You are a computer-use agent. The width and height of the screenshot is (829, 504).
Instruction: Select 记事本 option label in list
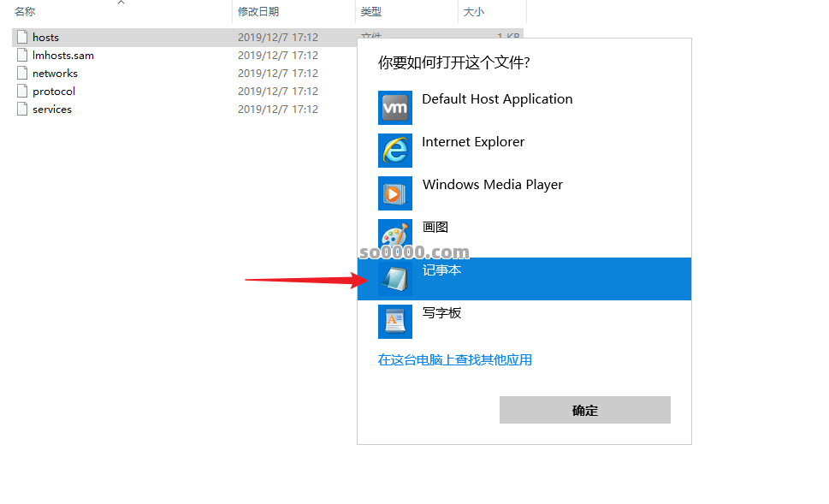pyautogui.click(x=441, y=270)
